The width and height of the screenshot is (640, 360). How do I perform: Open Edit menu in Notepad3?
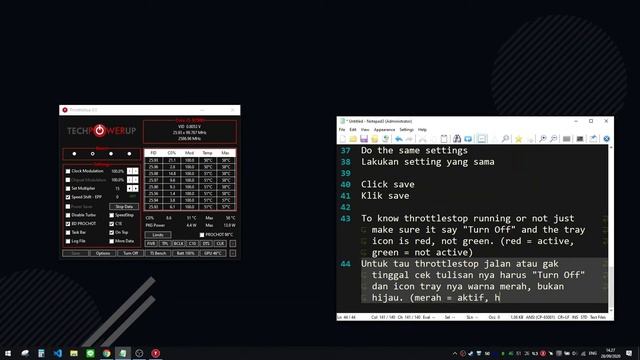353,130
